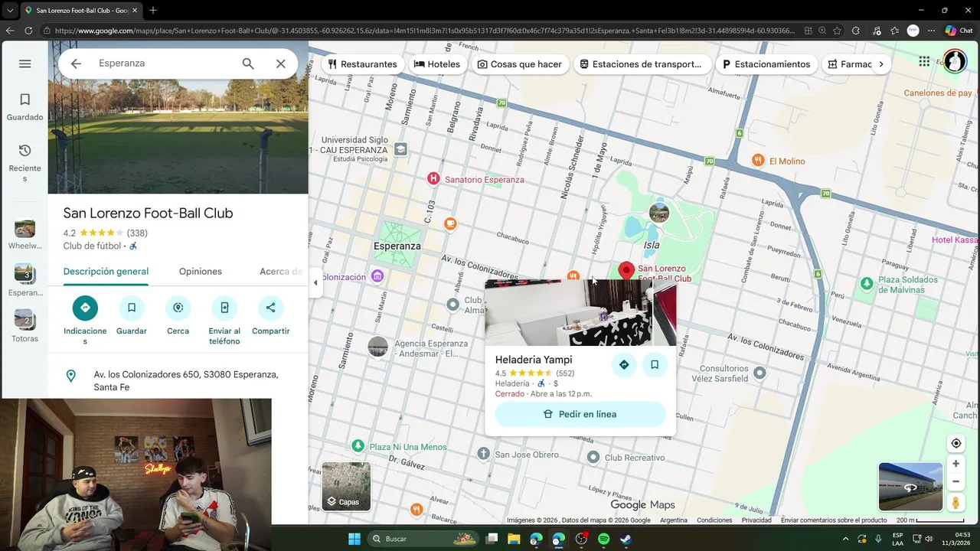Zoom in the map with plus

pos(955,464)
